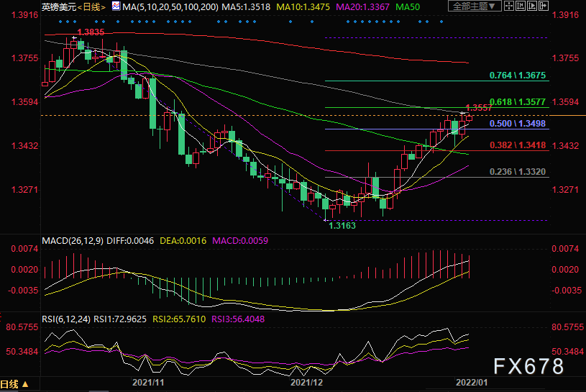Click the play-forward chart icon
Screen dimensions: 586x392
click(532, 6)
